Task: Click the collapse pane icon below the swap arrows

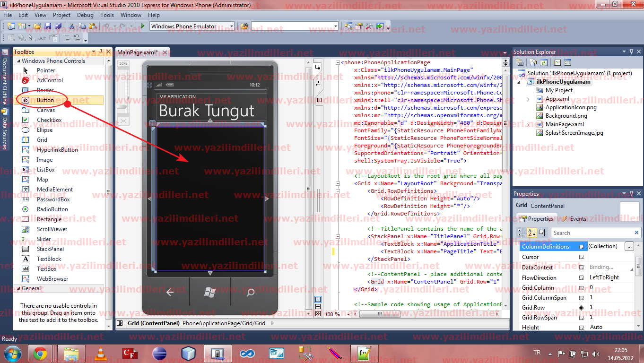Action: [x=319, y=100]
